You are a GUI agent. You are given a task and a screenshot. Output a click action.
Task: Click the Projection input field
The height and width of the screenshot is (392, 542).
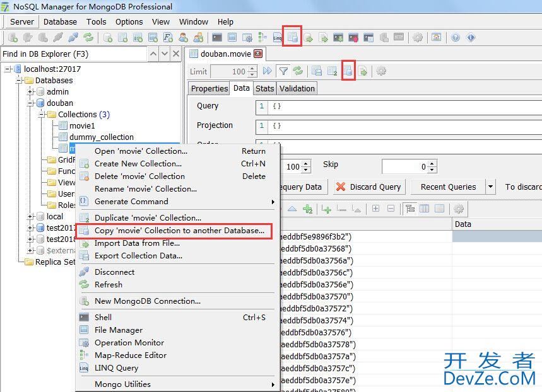click(399, 127)
